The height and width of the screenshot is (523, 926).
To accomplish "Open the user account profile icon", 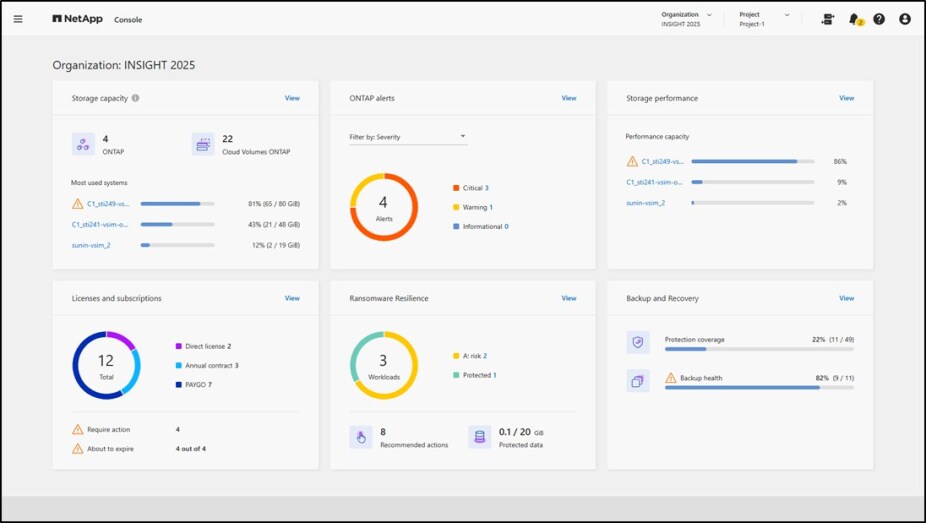I will pyautogui.click(x=905, y=19).
